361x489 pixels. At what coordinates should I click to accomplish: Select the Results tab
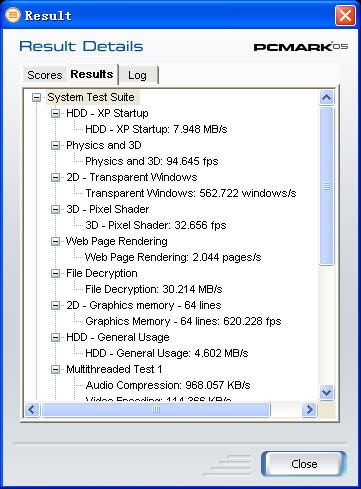coord(92,74)
